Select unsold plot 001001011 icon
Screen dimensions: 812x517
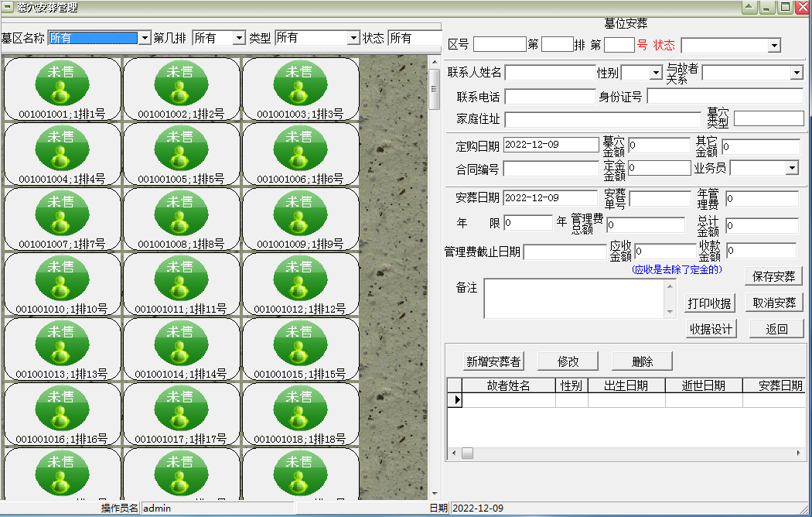tap(181, 278)
